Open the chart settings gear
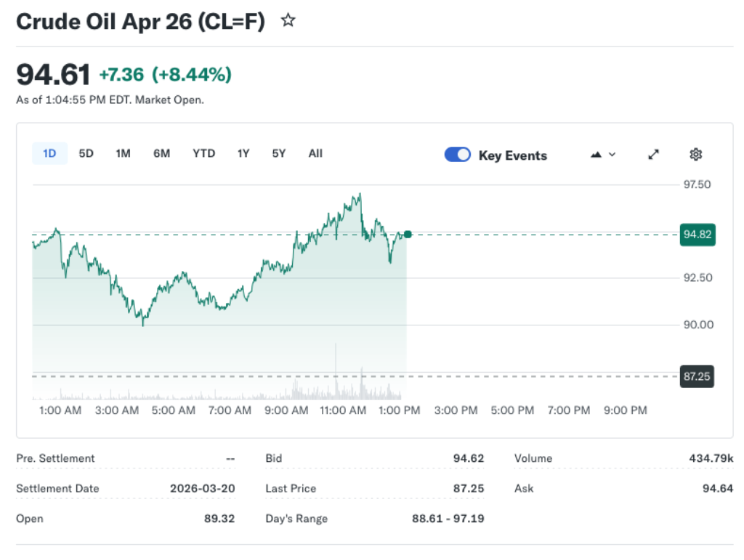744x560 pixels. (x=695, y=154)
